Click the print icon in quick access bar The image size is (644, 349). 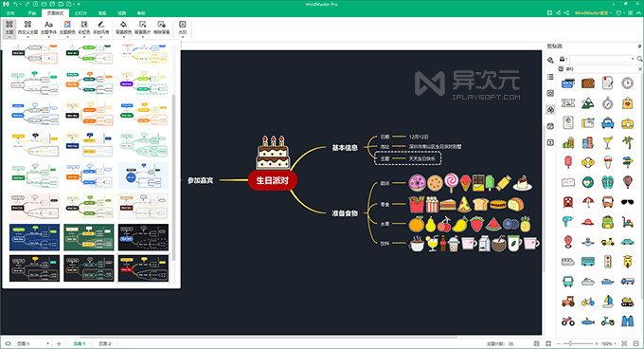click(61, 4)
